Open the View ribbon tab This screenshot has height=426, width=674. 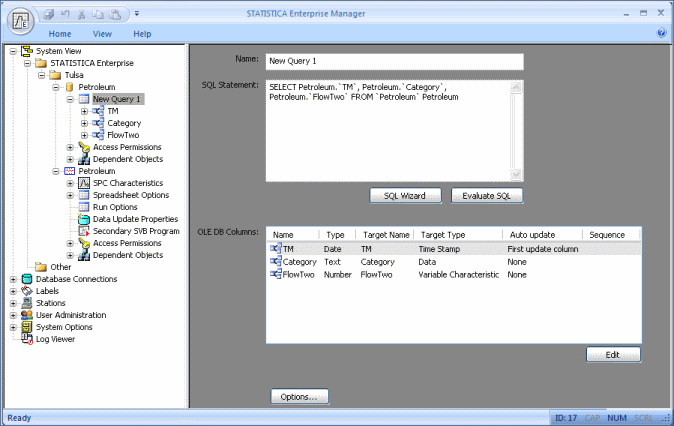[102, 34]
